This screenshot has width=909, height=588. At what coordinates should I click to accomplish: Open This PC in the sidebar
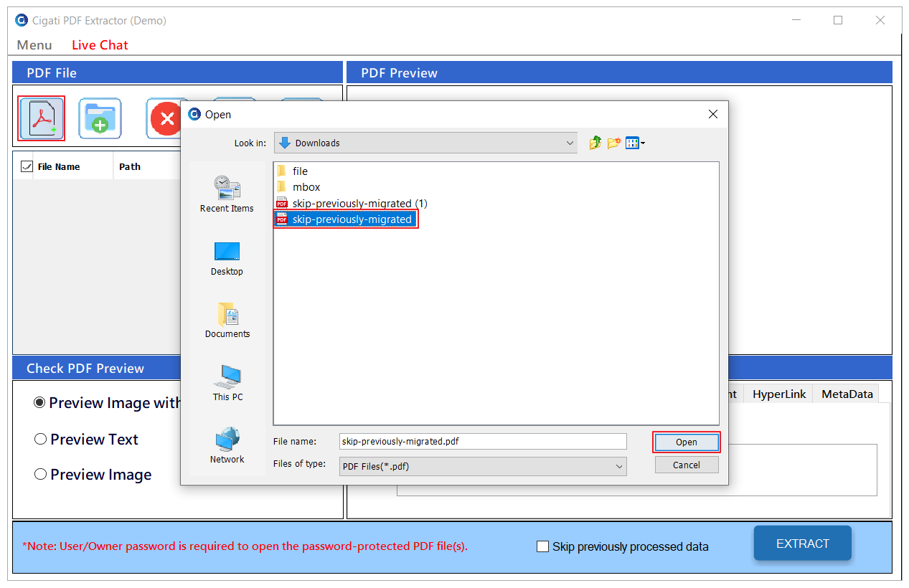(227, 383)
